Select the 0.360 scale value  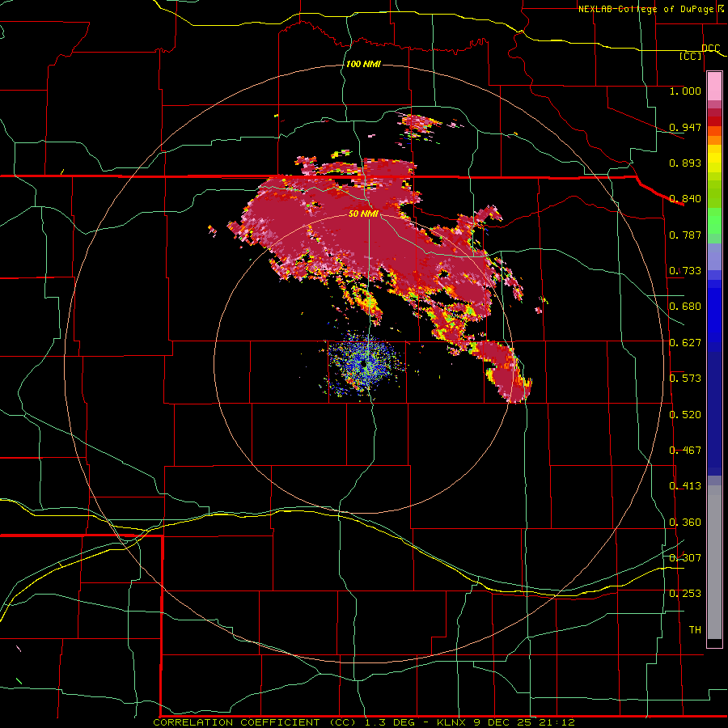685,523
